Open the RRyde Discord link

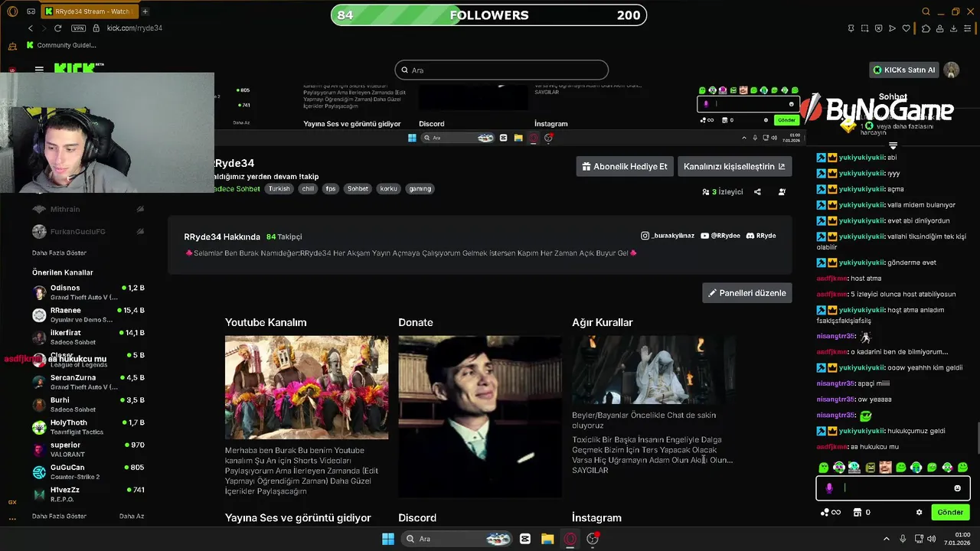pos(761,236)
